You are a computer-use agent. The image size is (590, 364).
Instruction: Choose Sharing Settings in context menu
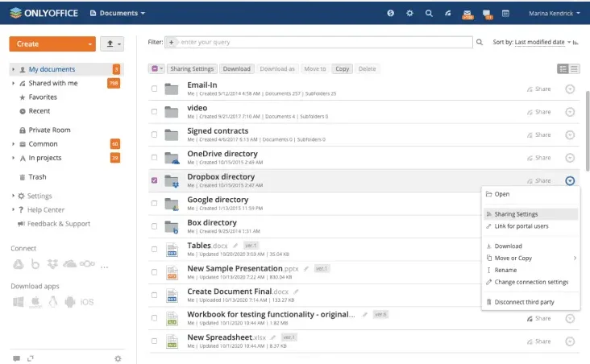[530, 214]
